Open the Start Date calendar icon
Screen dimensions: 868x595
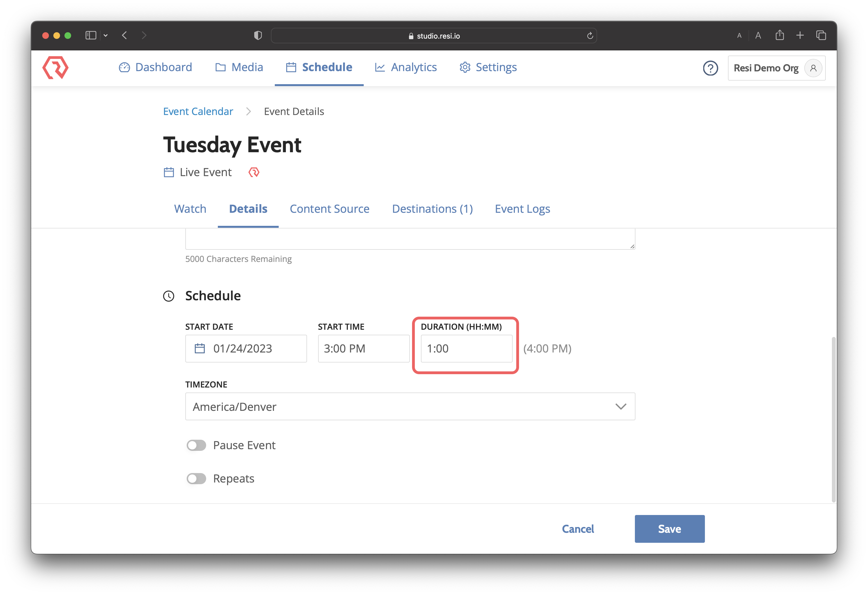point(200,348)
